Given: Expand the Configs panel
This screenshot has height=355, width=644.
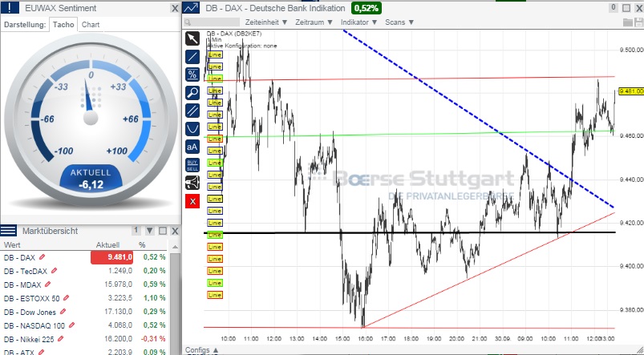Looking at the screenshot, I should click(202, 350).
